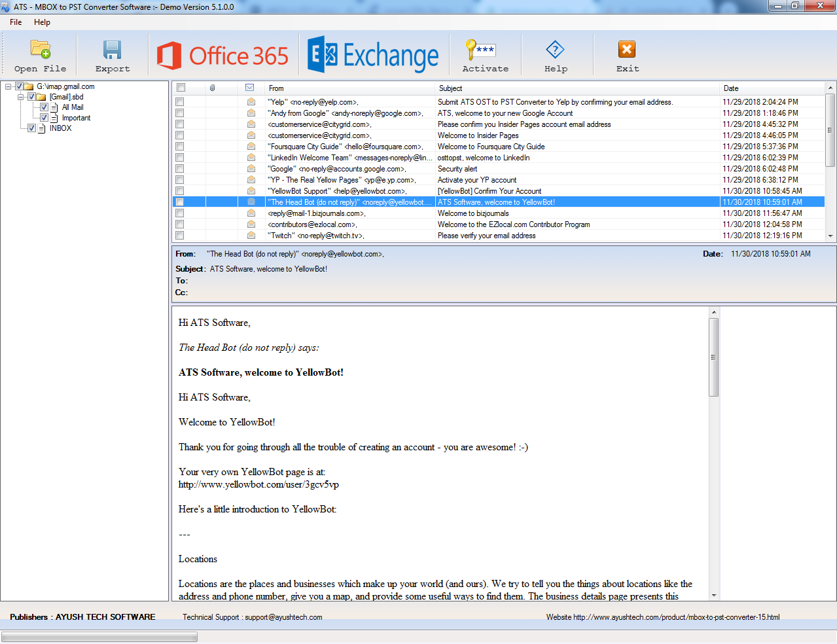Open the Help menu
Image resolution: width=837 pixels, height=644 pixels.
[x=42, y=22]
